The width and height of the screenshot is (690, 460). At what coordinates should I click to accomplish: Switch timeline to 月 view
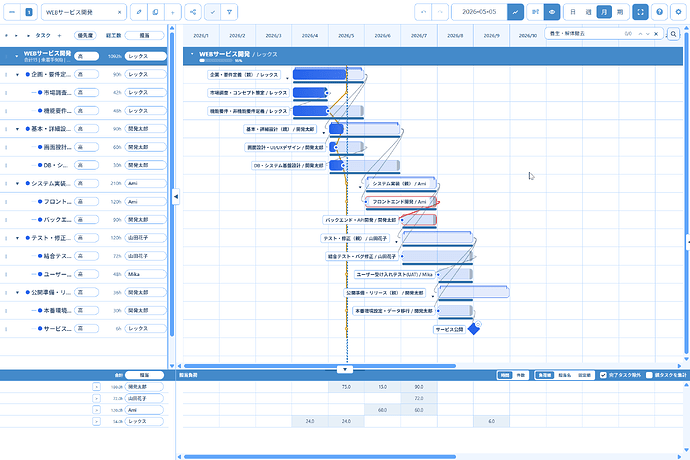click(603, 12)
